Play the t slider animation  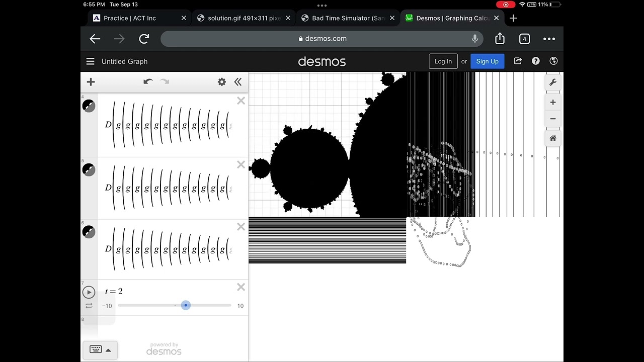(89, 292)
